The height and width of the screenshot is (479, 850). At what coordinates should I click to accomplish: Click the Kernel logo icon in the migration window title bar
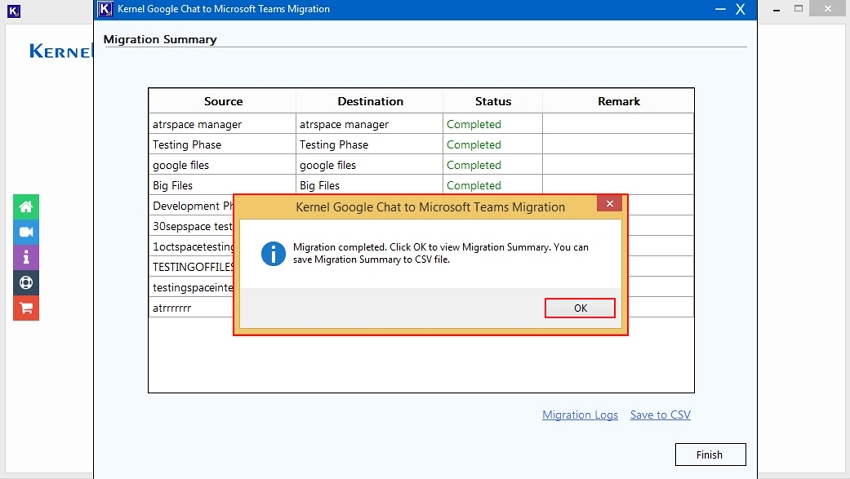(x=105, y=9)
